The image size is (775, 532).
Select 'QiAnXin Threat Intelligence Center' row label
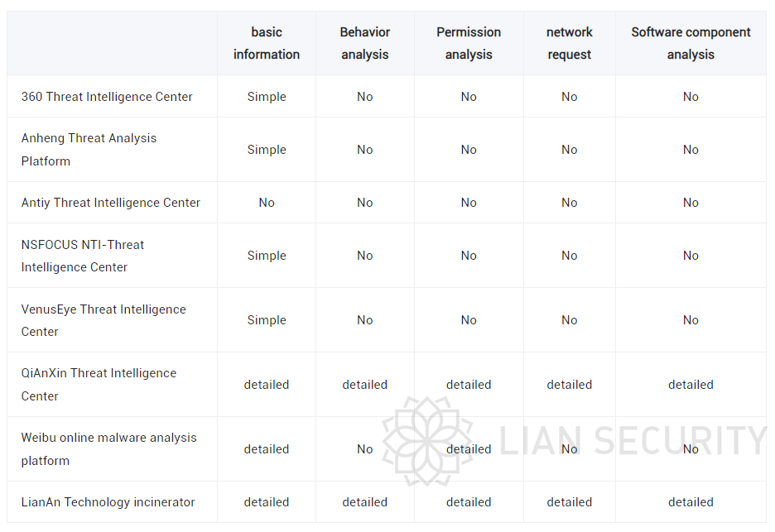click(x=99, y=384)
